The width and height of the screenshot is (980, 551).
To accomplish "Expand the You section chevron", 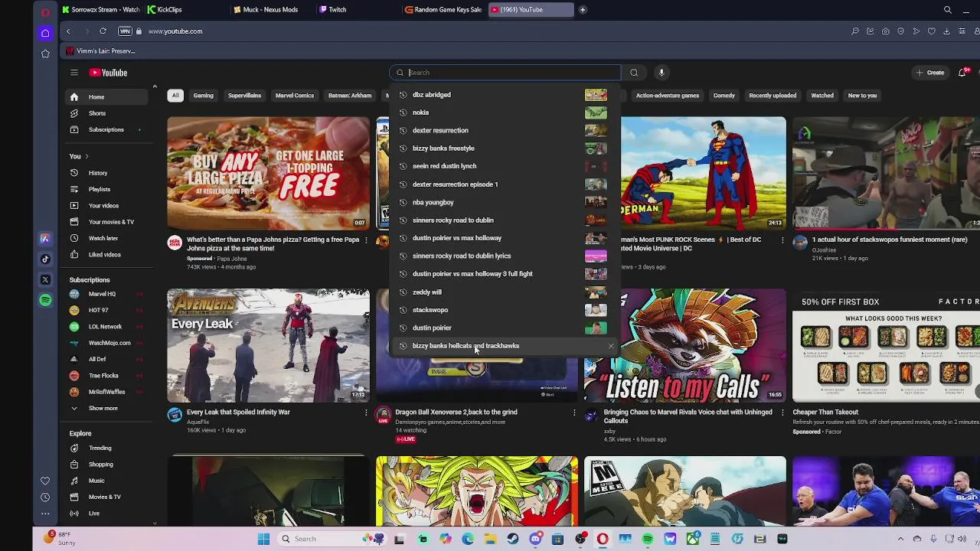I will tap(87, 157).
